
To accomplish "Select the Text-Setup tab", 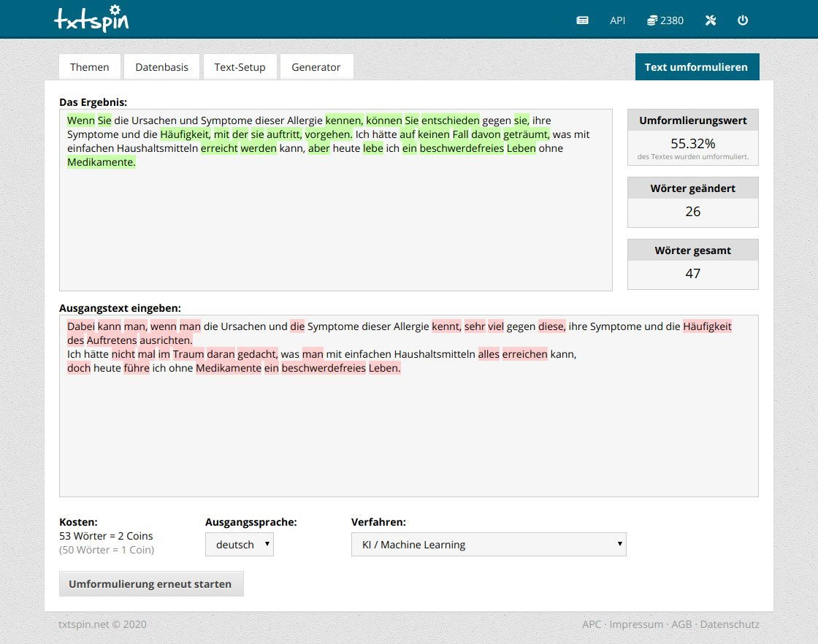I will click(240, 66).
